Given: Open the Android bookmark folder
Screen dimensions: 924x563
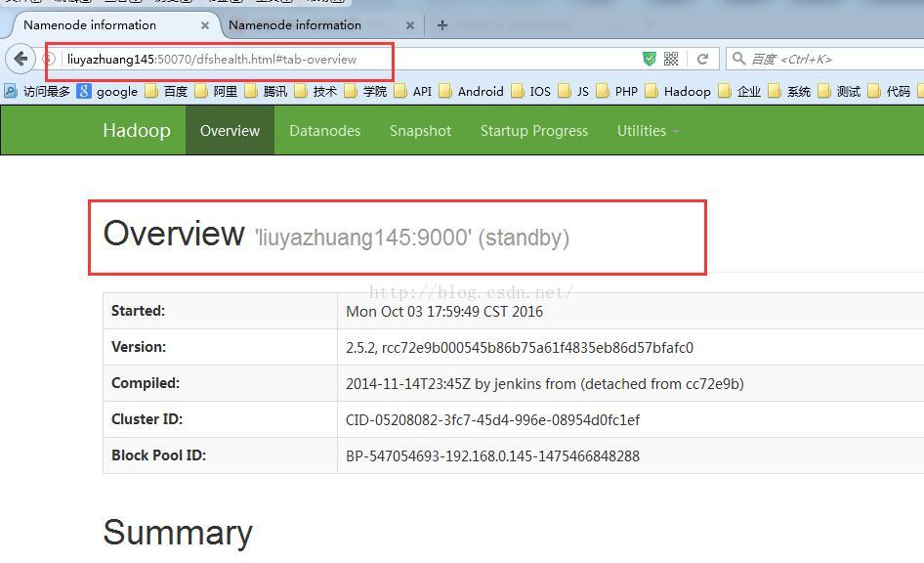Looking at the screenshot, I should [x=471, y=91].
